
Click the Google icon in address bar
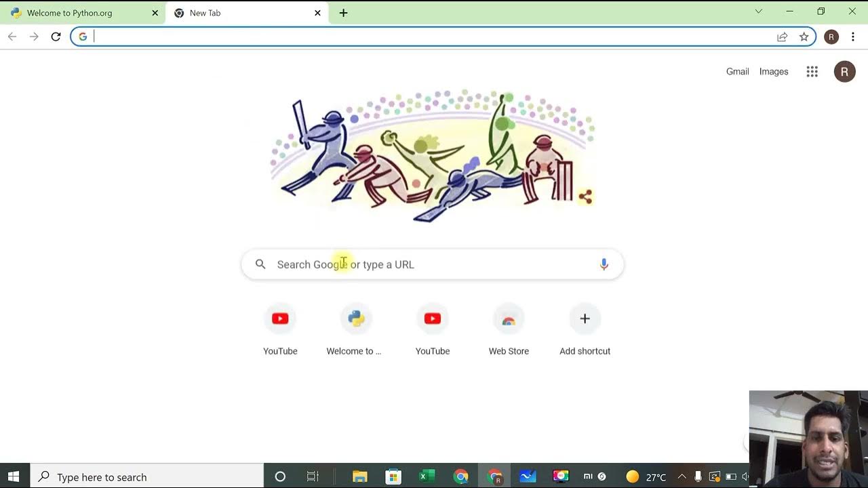[x=83, y=37]
